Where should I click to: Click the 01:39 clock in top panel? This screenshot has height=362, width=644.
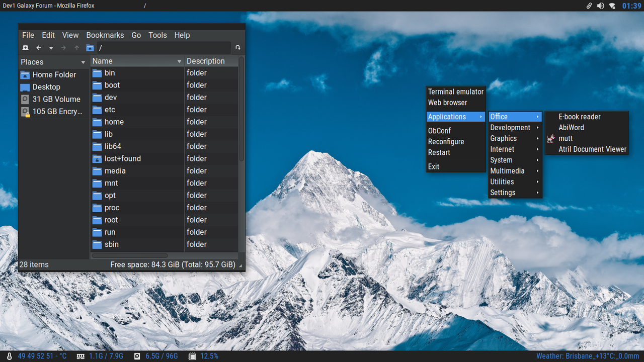631,6
